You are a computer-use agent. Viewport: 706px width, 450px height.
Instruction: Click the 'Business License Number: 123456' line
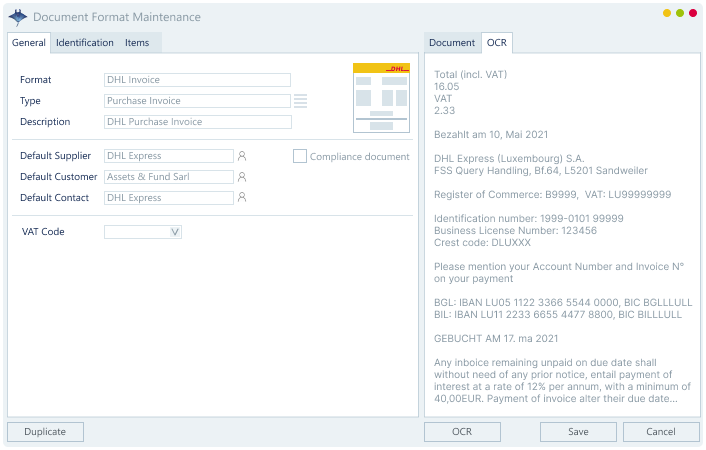(x=515, y=231)
